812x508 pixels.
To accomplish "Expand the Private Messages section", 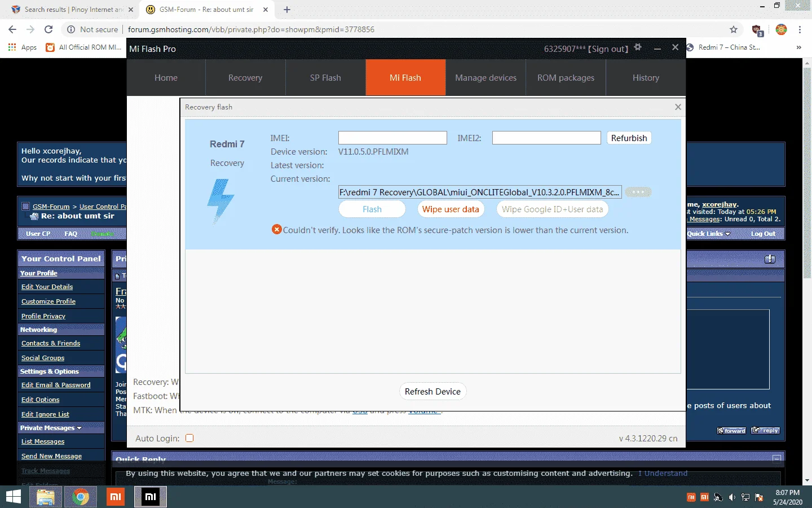I will pos(79,428).
